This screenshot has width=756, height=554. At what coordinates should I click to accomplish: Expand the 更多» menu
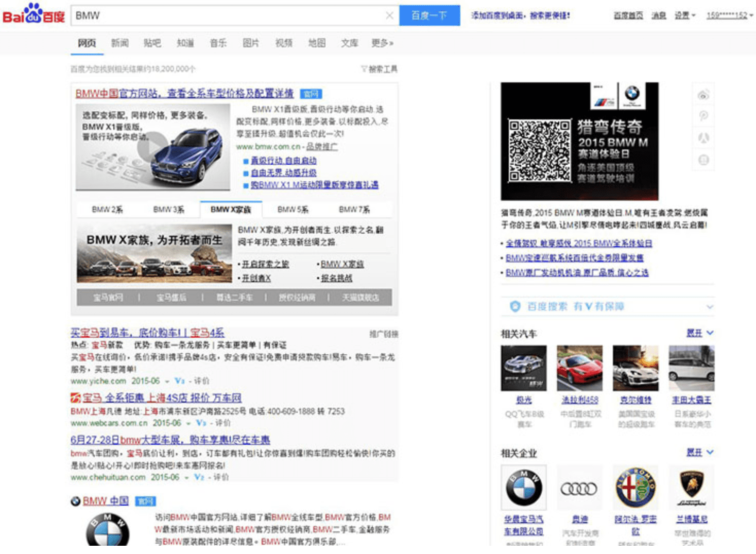[383, 43]
